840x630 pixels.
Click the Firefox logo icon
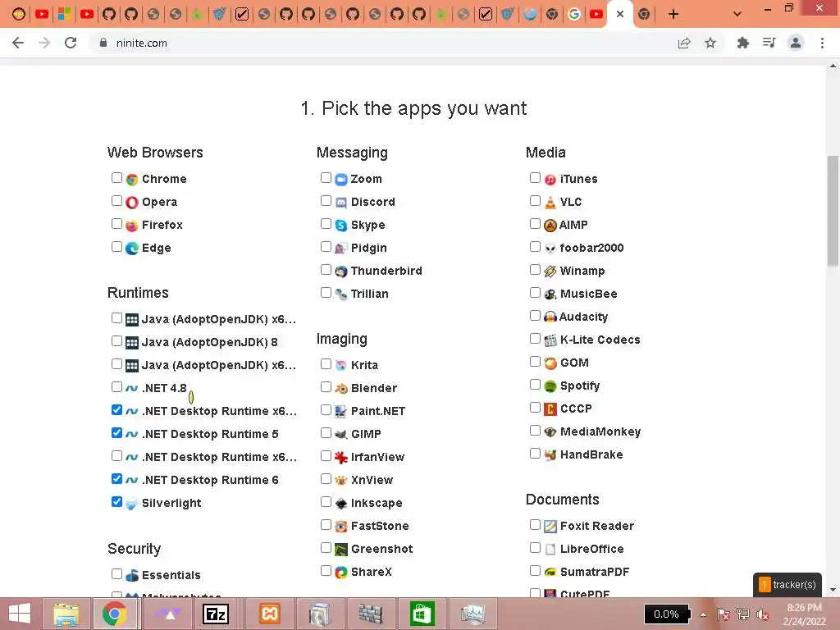132,226
